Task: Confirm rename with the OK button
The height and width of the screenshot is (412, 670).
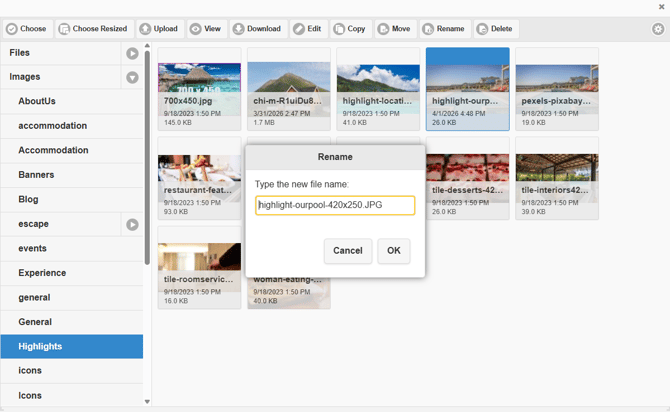Action: click(393, 250)
